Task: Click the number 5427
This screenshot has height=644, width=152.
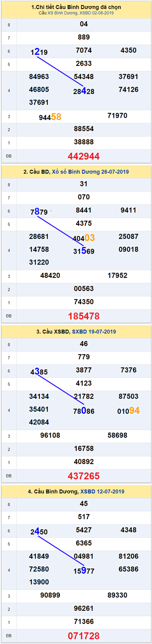Action: coord(84,530)
